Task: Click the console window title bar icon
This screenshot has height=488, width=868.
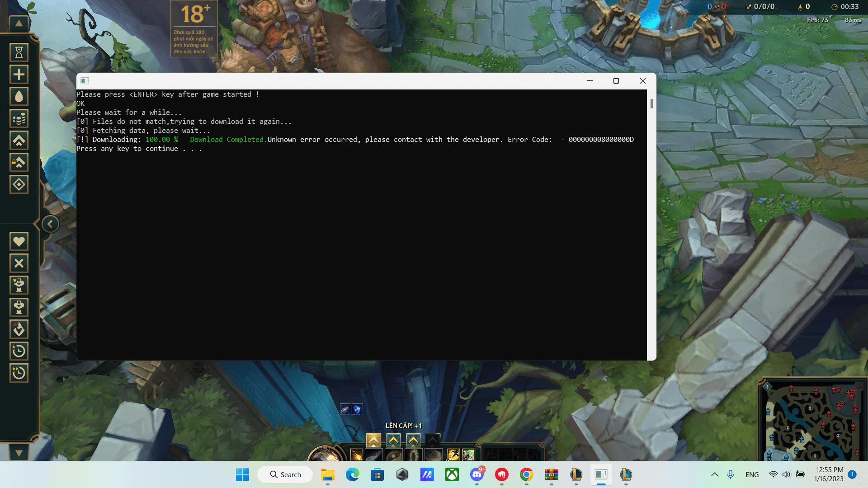Action: coord(85,81)
